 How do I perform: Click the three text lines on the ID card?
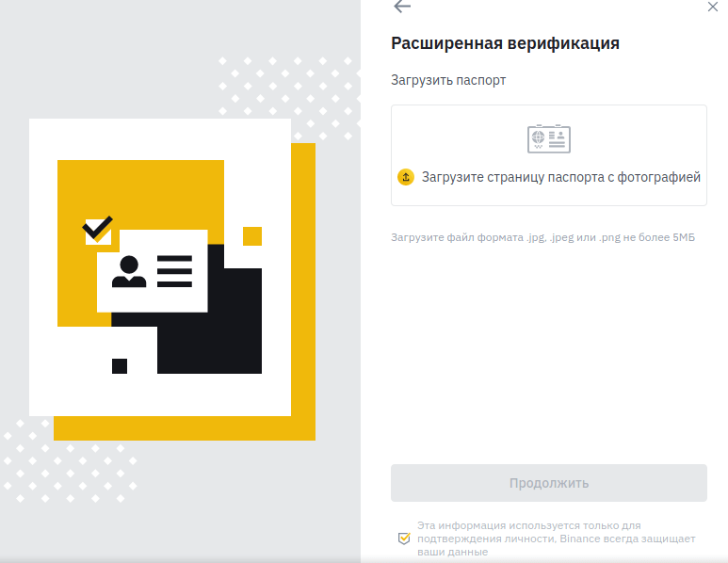(174, 271)
